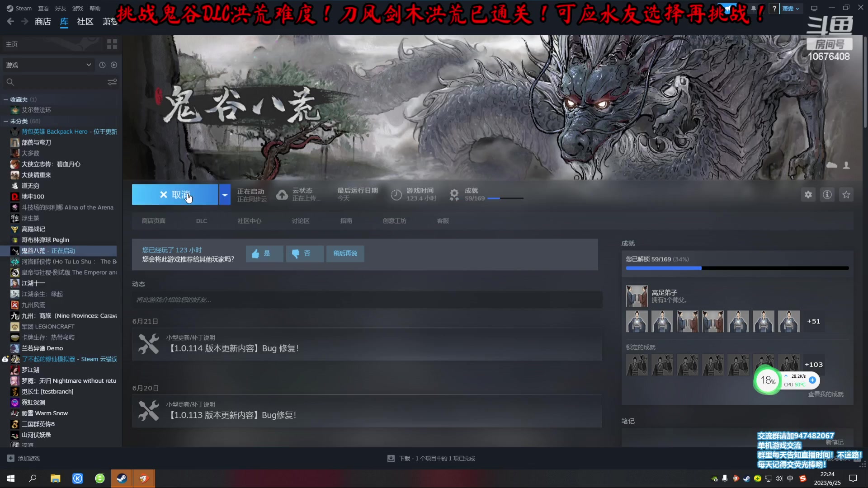Open the 客服 tab

(x=443, y=221)
